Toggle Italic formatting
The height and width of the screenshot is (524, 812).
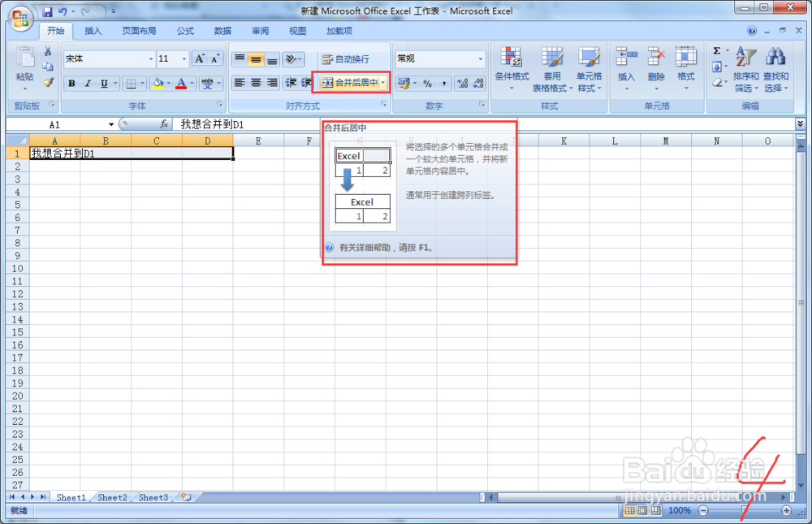click(88, 84)
